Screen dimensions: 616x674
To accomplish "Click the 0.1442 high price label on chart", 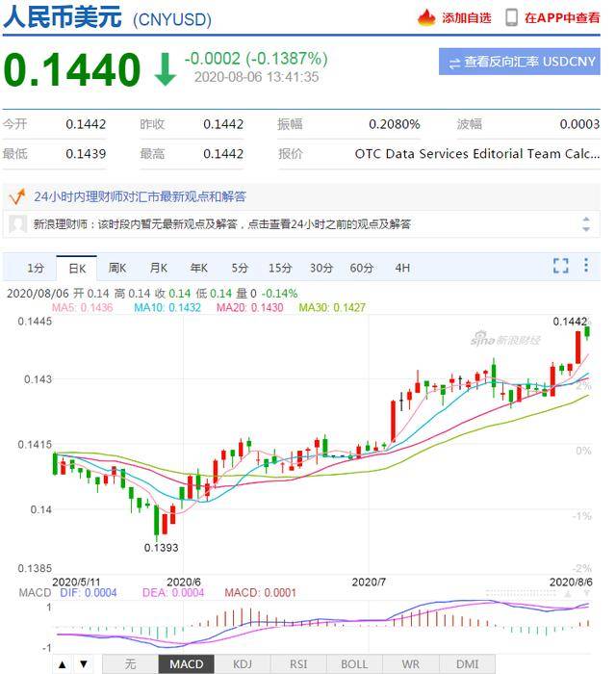I will [x=570, y=322].
